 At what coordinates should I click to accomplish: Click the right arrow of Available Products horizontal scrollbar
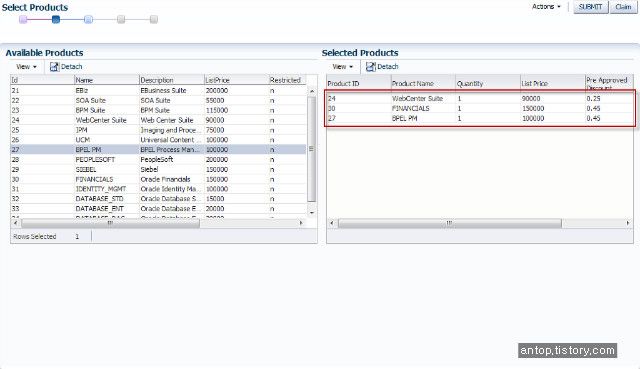tap(301, 223)
